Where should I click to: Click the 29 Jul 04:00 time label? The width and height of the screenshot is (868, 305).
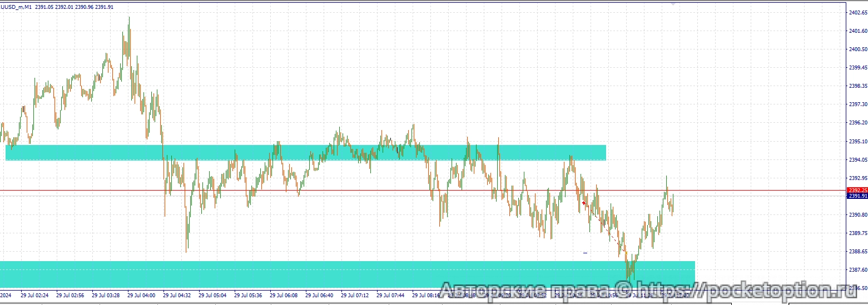coord(141,296)
